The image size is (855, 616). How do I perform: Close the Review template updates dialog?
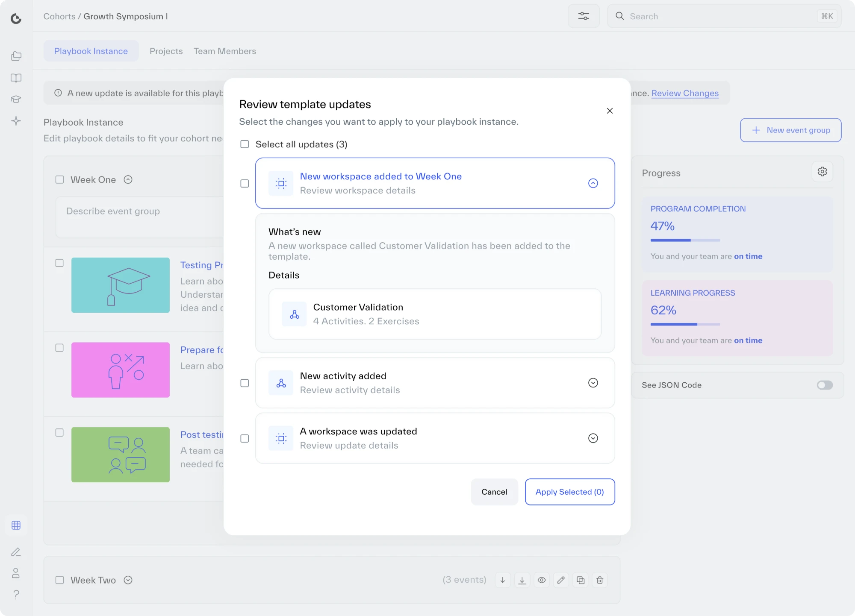pos(610,111)
